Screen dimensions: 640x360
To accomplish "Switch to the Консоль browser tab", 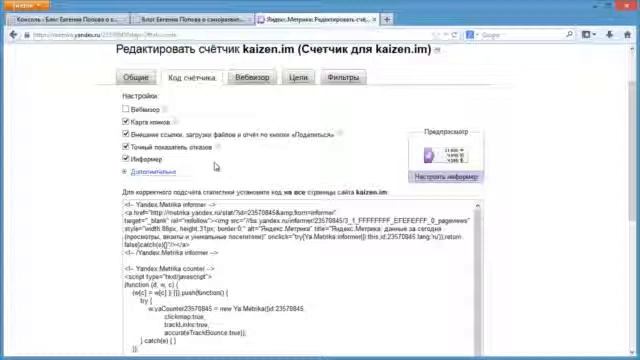I will 68,19.
